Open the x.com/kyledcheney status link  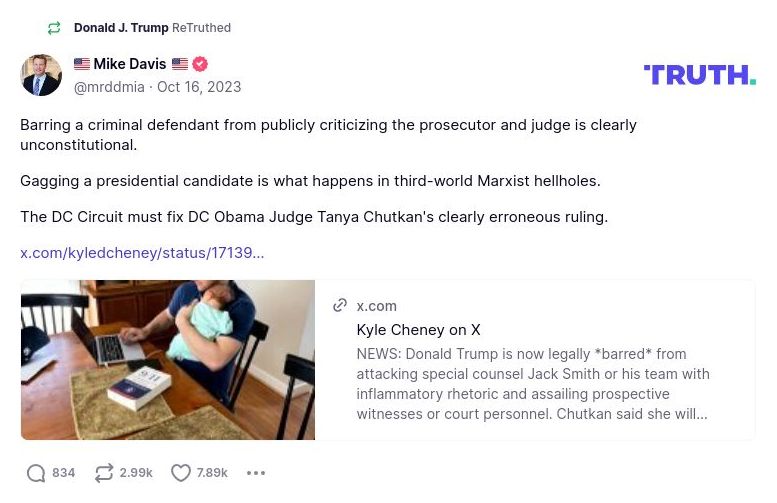click(x=142, y=253)
